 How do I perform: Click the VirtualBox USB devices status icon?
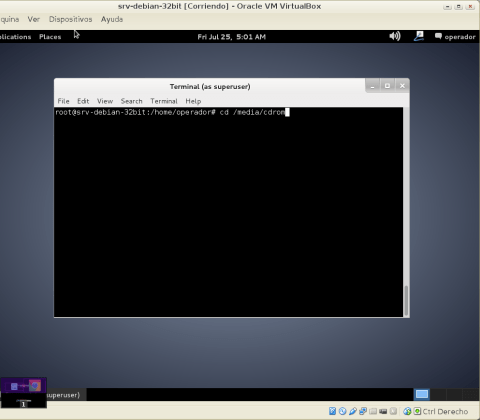click(x=353, y=411)
